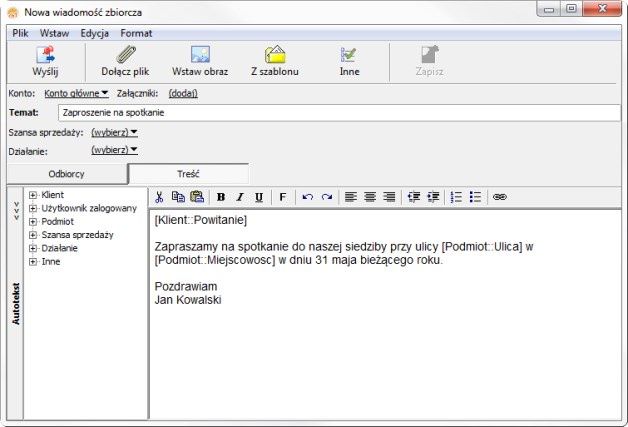Open the Konto główne account dropdown
This screenshot has height=427, width=628.
tap(76, 93)
